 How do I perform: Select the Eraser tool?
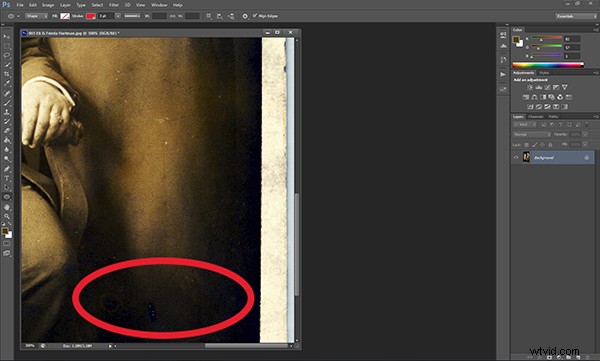tap(7, 131)
